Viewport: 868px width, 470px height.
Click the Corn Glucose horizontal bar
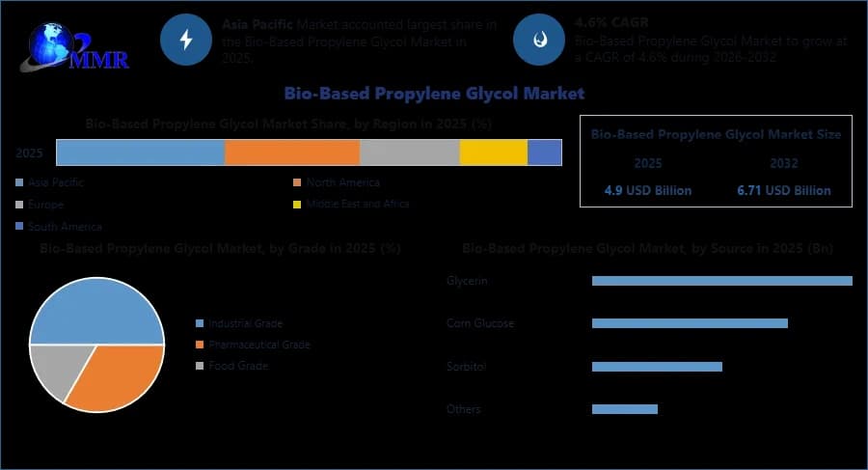click(690, 323)
